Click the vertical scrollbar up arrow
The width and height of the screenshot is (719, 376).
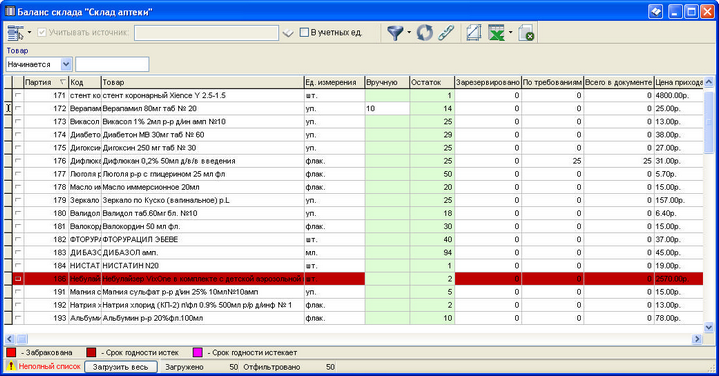[708, 82]
